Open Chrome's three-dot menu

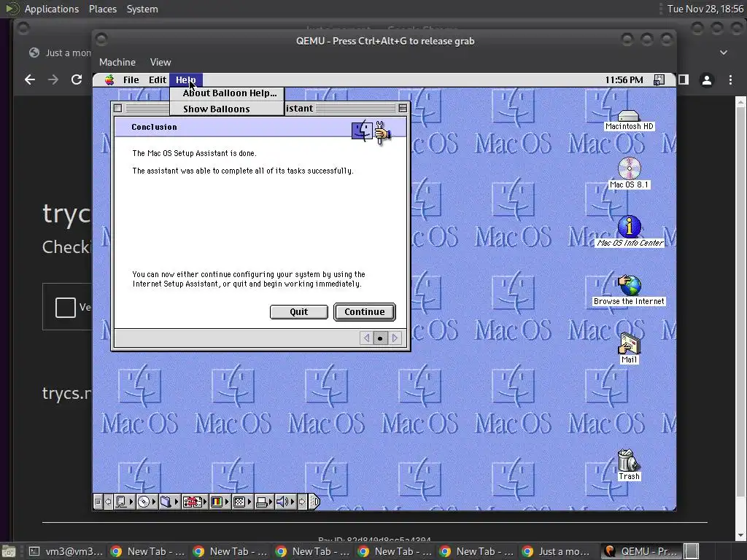[x=730, y=80]
